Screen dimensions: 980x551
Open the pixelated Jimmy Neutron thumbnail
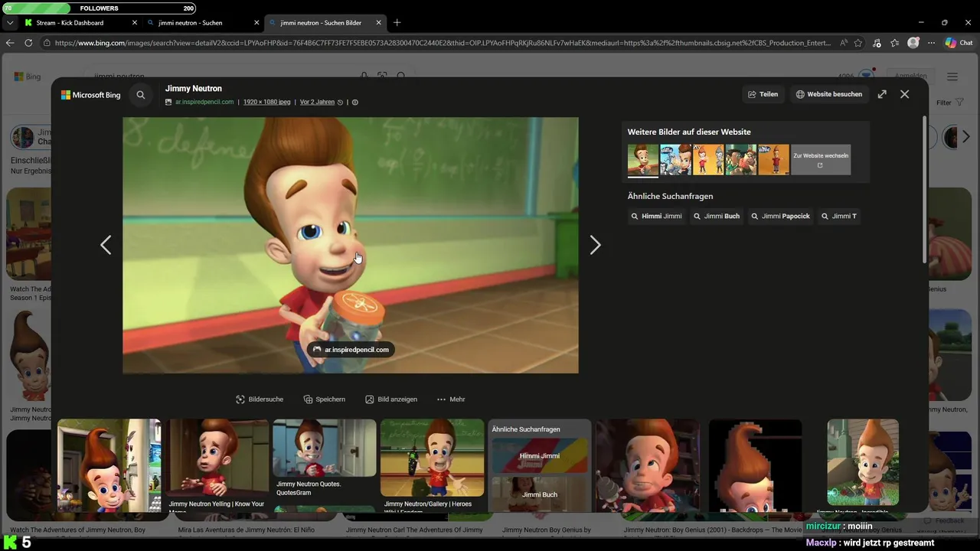click(x=755, y=465)
